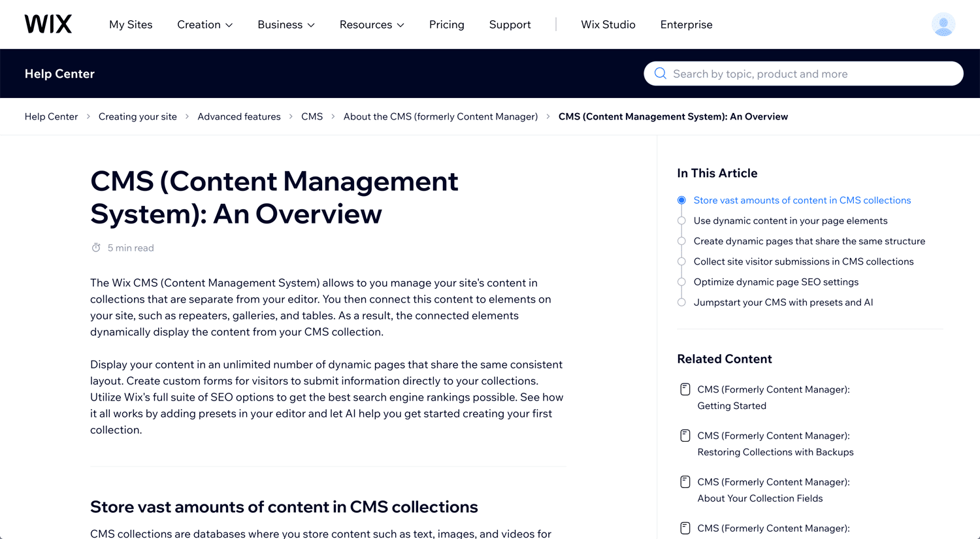Click the 'Search by topic, product and more' field

click(804, 73)
